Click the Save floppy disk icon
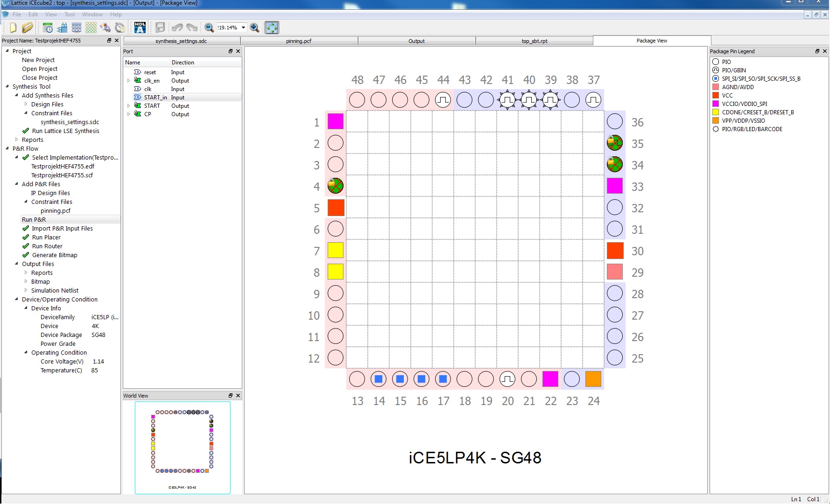 pyautogui.click(x=160, y=28)
